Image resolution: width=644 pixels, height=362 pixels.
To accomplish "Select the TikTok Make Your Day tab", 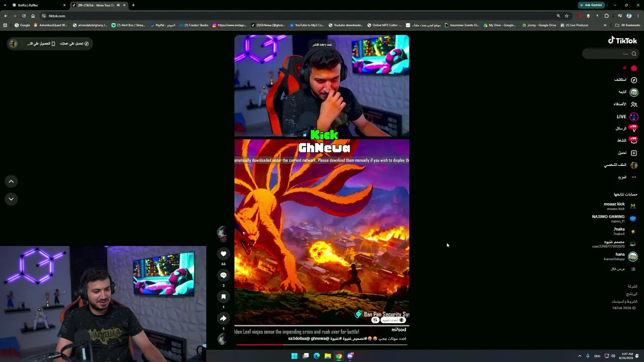I will (99, 5).
